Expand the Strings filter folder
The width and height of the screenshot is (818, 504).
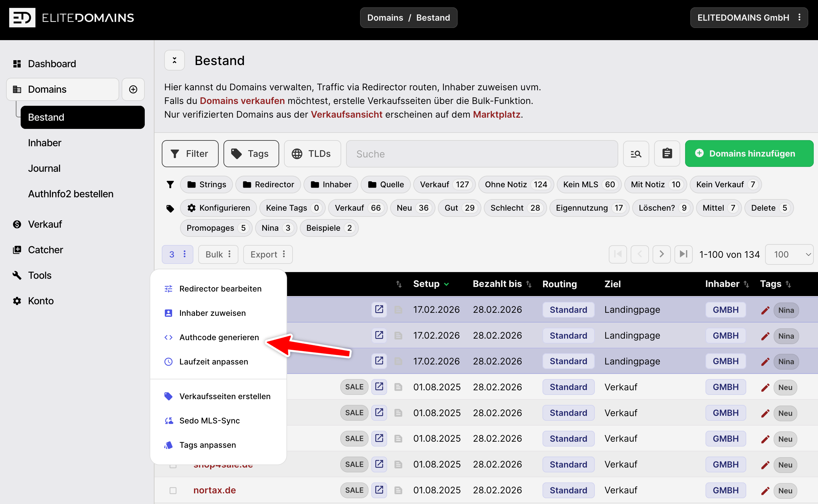tap(206, 185)
